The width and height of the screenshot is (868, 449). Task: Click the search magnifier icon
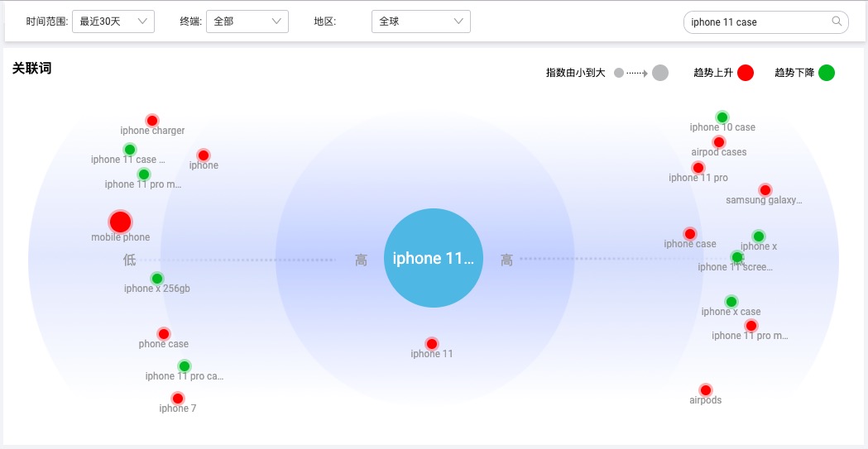click(x=837, y=21)
